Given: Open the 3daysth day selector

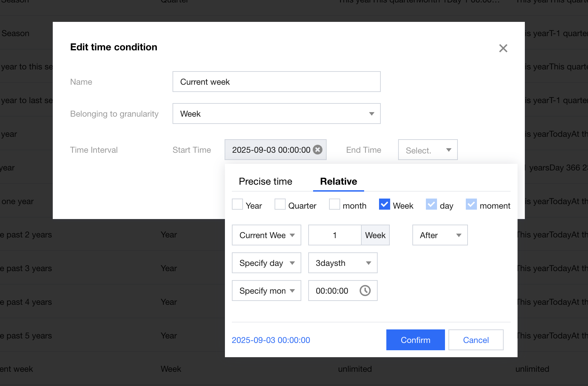Looking at the screenshot, I should tap(343, 263).
